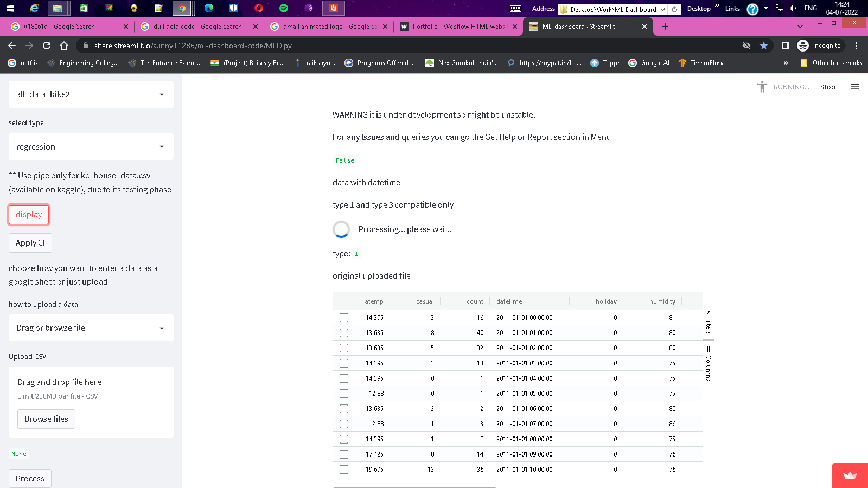
Task: Click the Streamlit crown badge icon
Action: tap(850, 476)
